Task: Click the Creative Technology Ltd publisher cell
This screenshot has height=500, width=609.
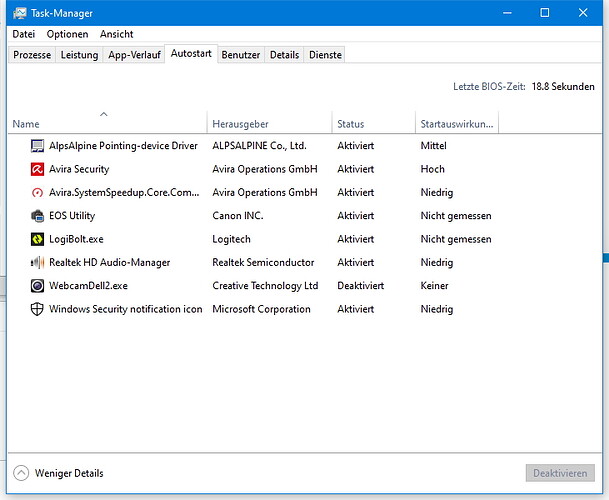Action: tap(265, 286)
